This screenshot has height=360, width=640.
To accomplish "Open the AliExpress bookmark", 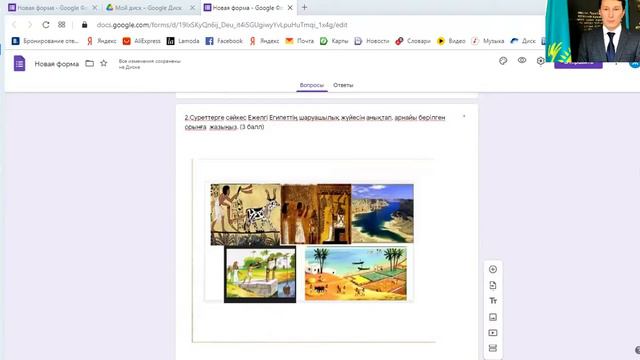I will (x=142, y=41).
